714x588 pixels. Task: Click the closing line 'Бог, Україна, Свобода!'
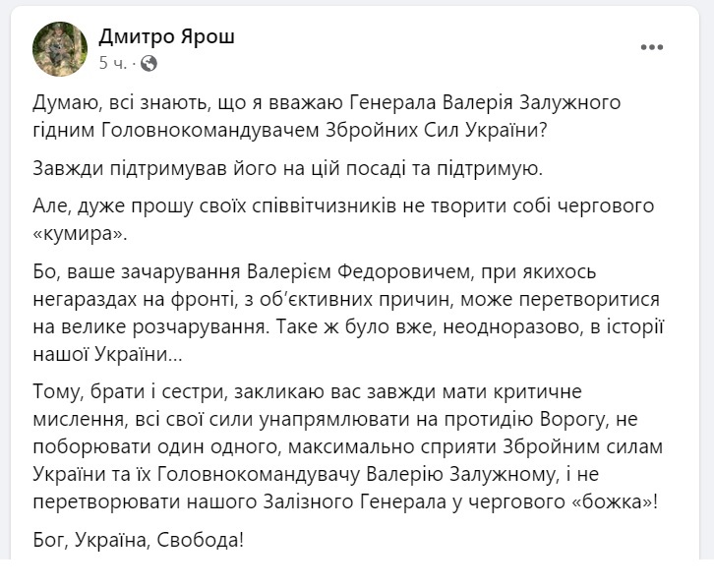[x=139, y=540]
